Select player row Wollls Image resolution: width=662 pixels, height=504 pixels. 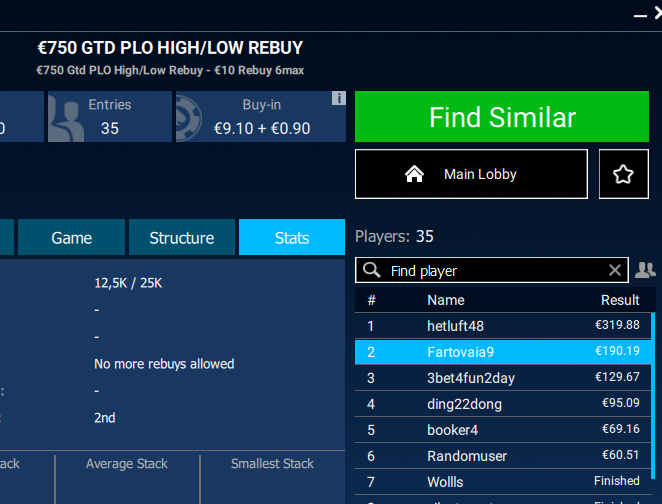click(503, 482)
